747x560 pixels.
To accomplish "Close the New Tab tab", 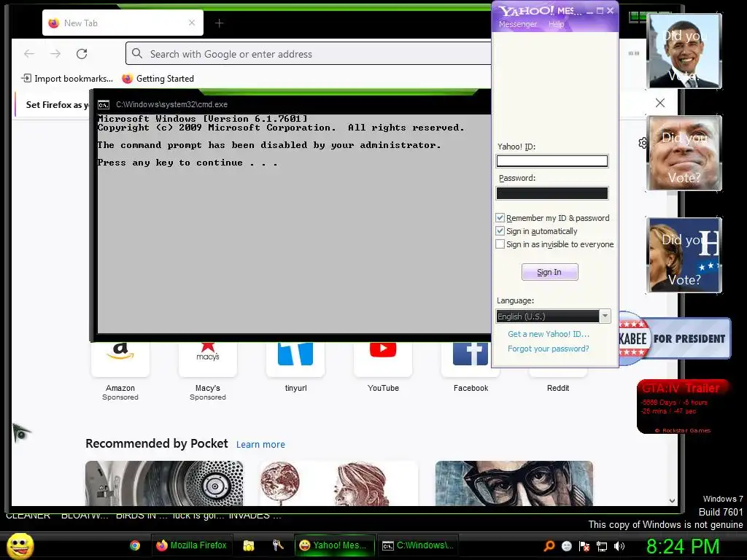I will 192,23.
